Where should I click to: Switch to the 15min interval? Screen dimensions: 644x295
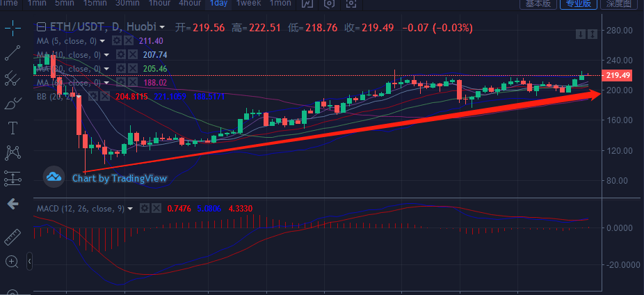point(95,3)
